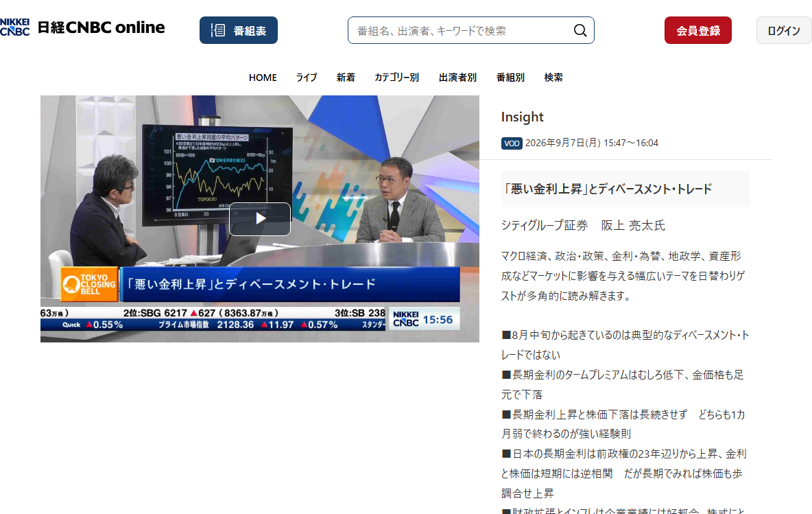The width and height of the screenshot is (812, 514).
Task: Select the description paragraph beginning マクロ経済
Action: click(x=623, y=276)
